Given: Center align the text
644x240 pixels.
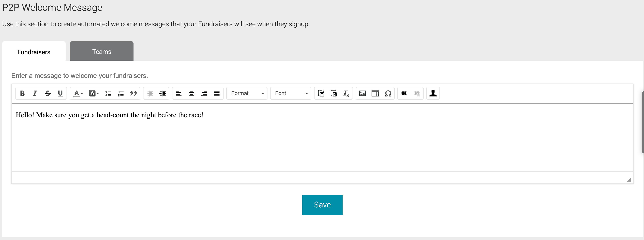Looking at the screenshot, I should 191,93.
